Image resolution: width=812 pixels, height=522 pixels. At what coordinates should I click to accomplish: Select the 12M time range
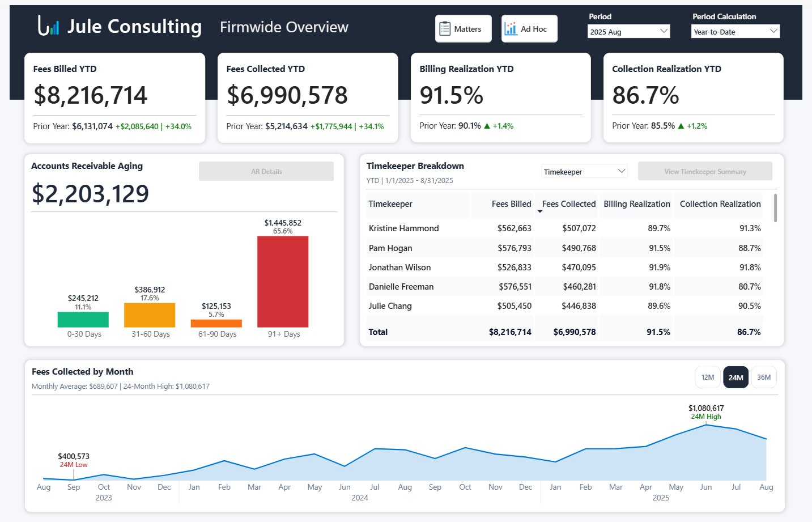point(708,377)
